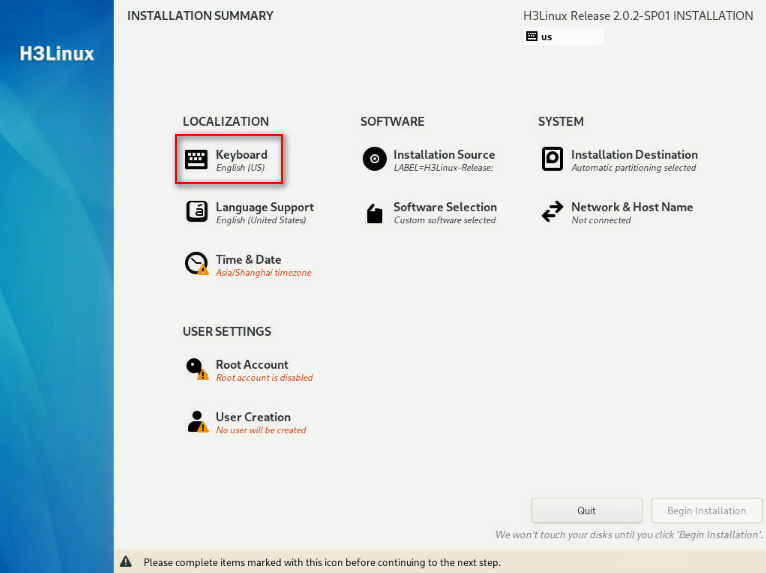Open the Network & Host Name arrows icon
Image resolution: width=766 pixels, height=573 pixels.
(553, 212)
